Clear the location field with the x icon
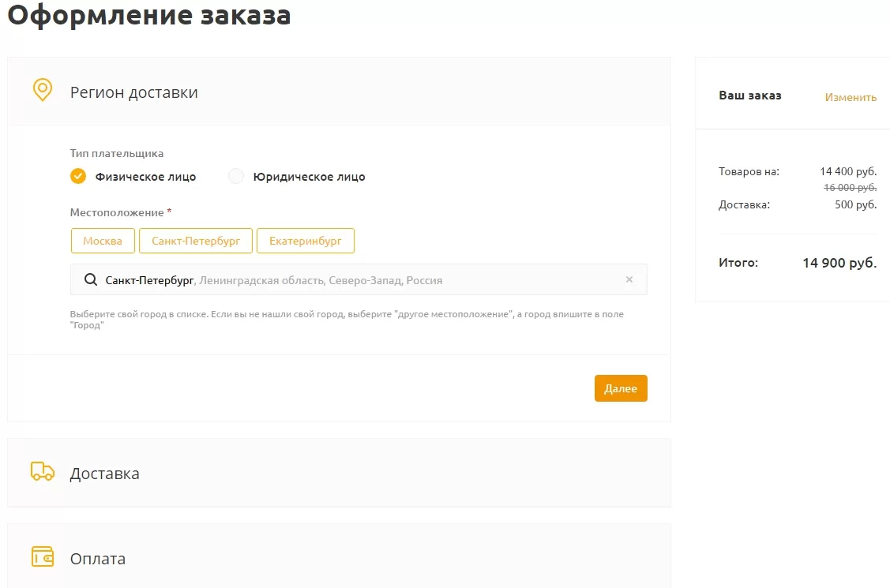Image resolution: width=890 pixels, height=588 pixels. (629, 279)
